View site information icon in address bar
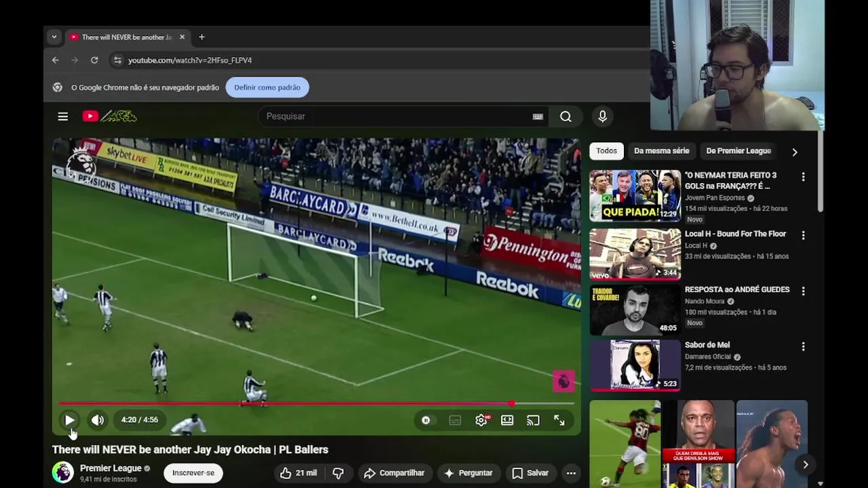Image resolution: width=868 pixels, height=488 pixels. click(x=117, y=60)
